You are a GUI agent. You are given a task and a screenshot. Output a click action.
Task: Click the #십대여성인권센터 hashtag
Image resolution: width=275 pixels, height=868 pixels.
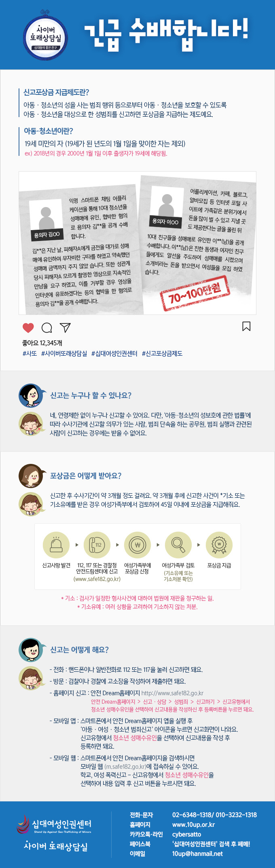coord(114,353)
